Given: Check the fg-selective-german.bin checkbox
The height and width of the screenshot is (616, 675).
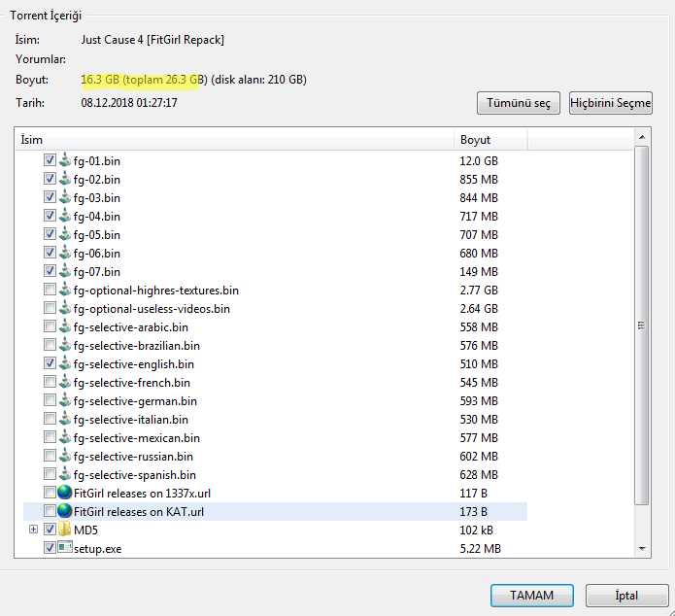Looking at the screenshot, I should (x=50, y=400).
